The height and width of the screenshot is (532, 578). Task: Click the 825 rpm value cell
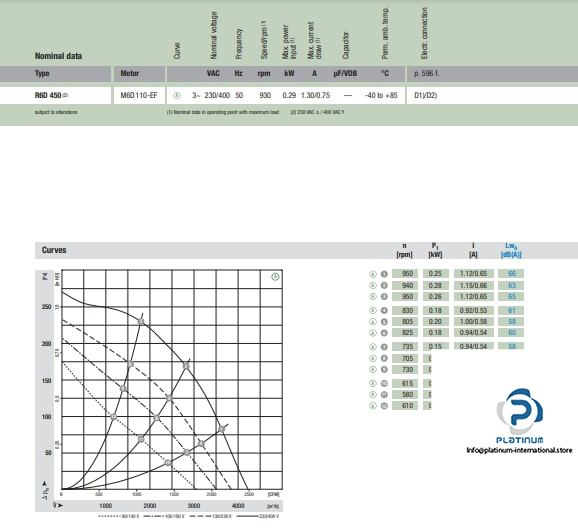405,333
